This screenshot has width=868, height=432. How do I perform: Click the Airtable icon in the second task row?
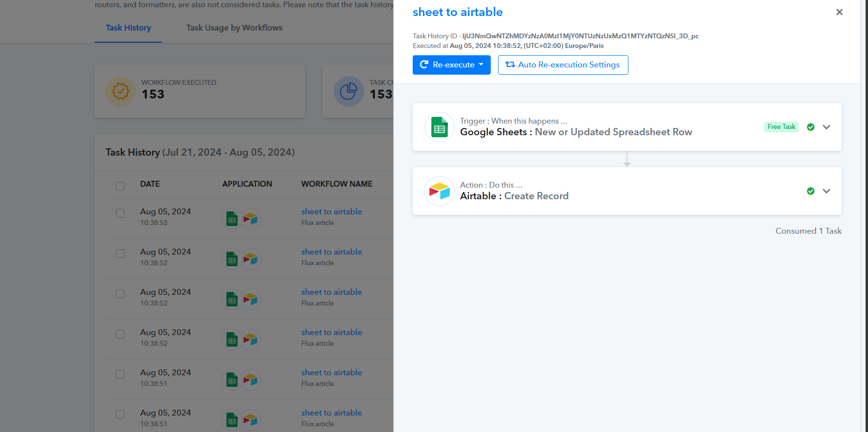(x=251, y=259)
